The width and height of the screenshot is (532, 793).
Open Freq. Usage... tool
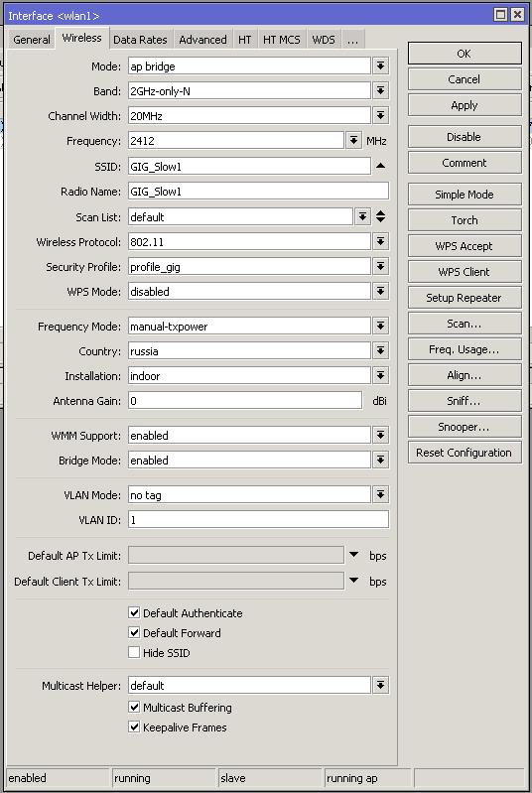pyautogui.click(x=465, y=349)
